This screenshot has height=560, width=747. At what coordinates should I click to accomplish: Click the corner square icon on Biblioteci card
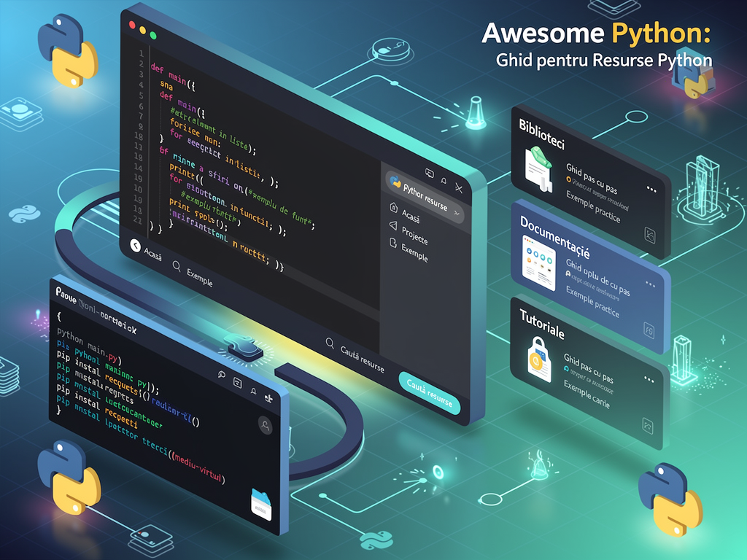(650, 235)
